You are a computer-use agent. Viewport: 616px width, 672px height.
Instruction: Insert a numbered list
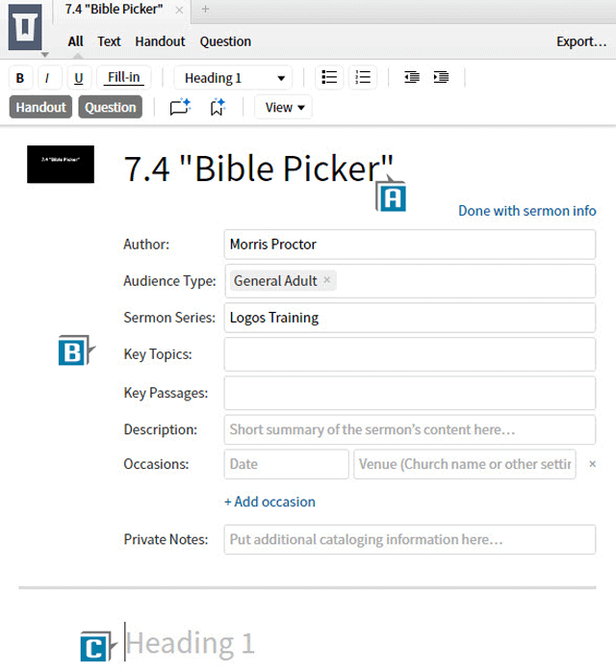click(x=363, y=78)
